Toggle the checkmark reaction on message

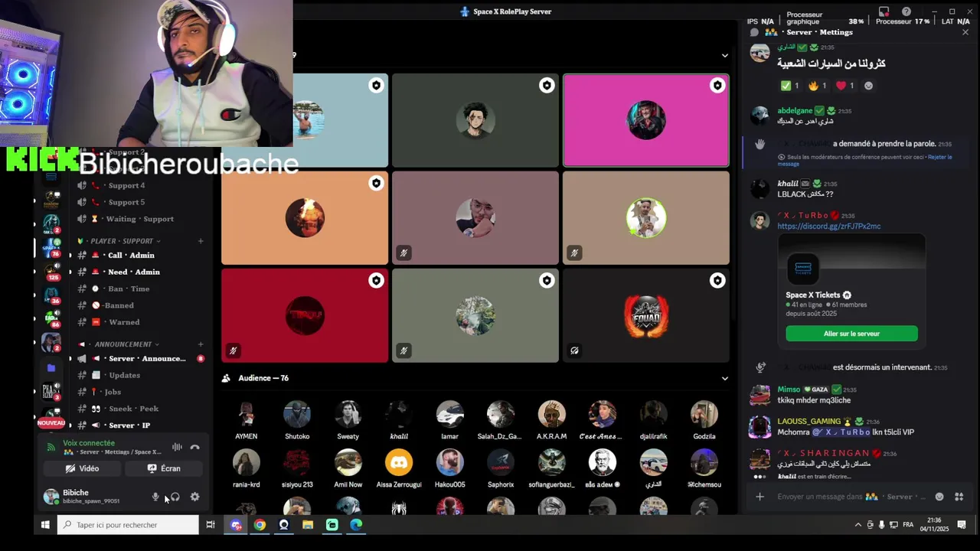790,86
